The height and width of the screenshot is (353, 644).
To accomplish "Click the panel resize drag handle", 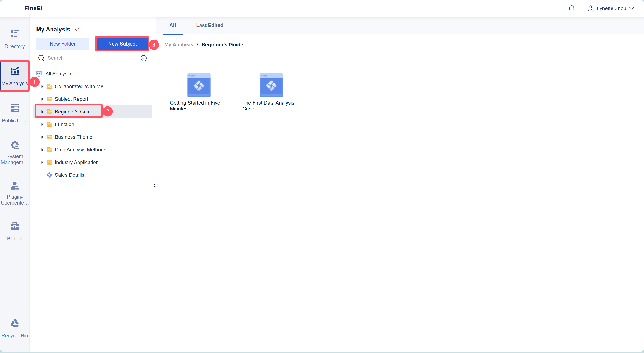I will point(156,184).
